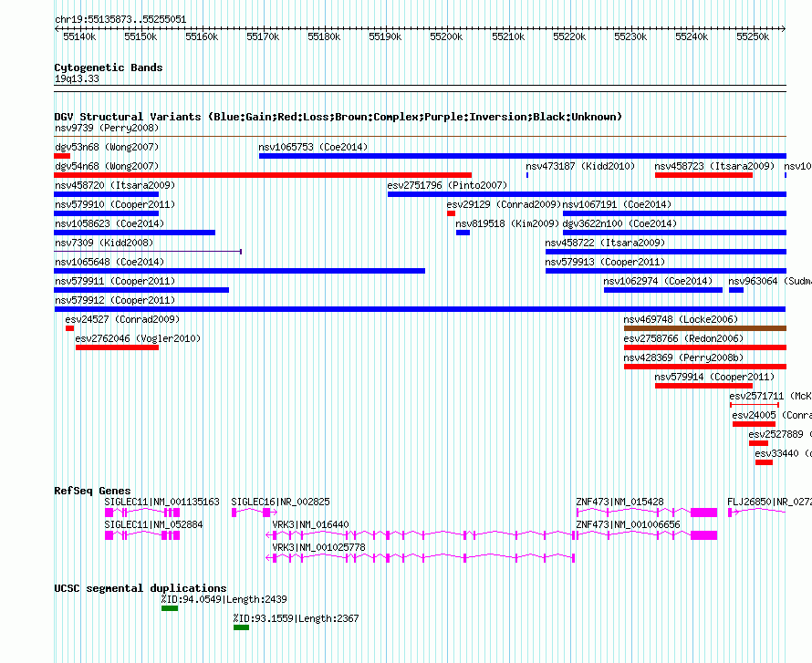Viewport: 812px width, 663px height.
Task: Click the esv24005 red loss bar
Action: point(754,424)
